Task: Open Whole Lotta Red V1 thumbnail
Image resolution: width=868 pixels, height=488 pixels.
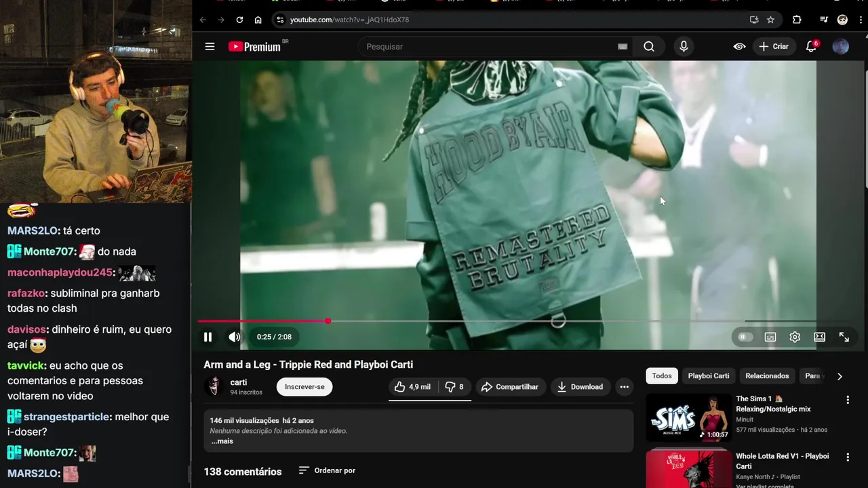Action: point(688,469)
